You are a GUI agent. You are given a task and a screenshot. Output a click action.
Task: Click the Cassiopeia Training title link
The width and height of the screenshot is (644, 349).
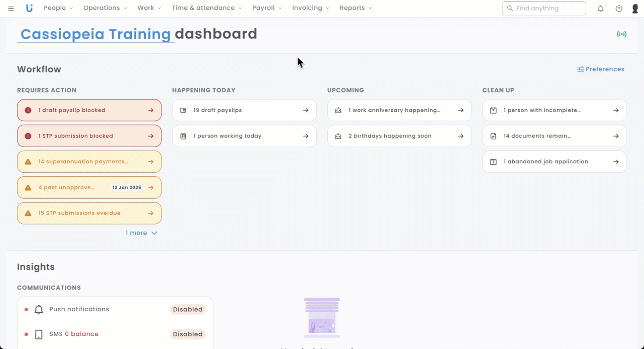(96, 34)
